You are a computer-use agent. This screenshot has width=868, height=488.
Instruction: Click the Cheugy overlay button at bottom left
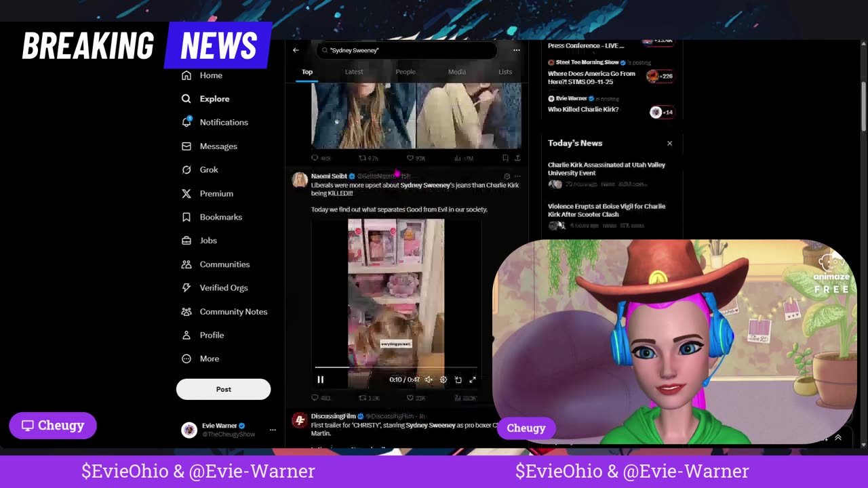coord(53,426)
